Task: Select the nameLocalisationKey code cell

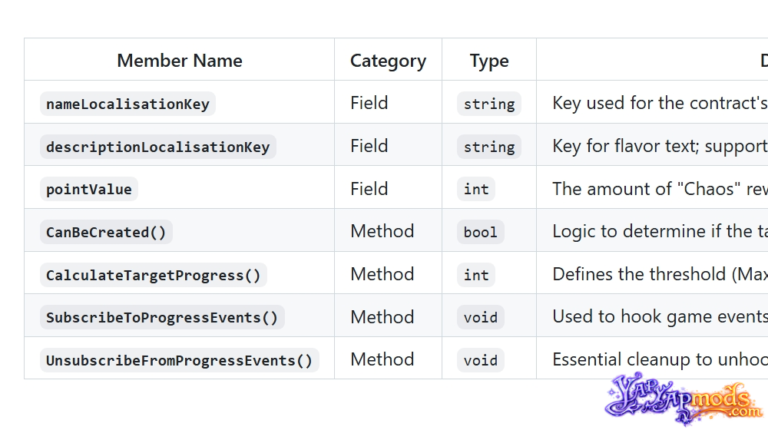Action: [x=128, y=104]
